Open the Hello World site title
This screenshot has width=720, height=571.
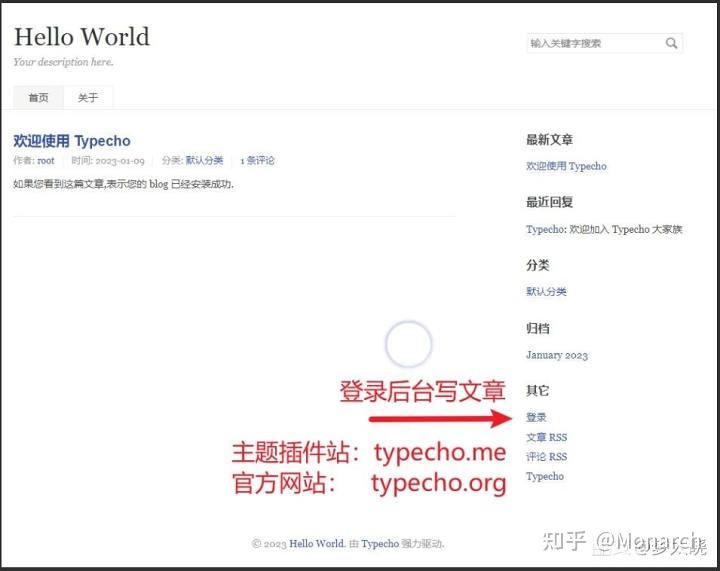coord(82,37)
